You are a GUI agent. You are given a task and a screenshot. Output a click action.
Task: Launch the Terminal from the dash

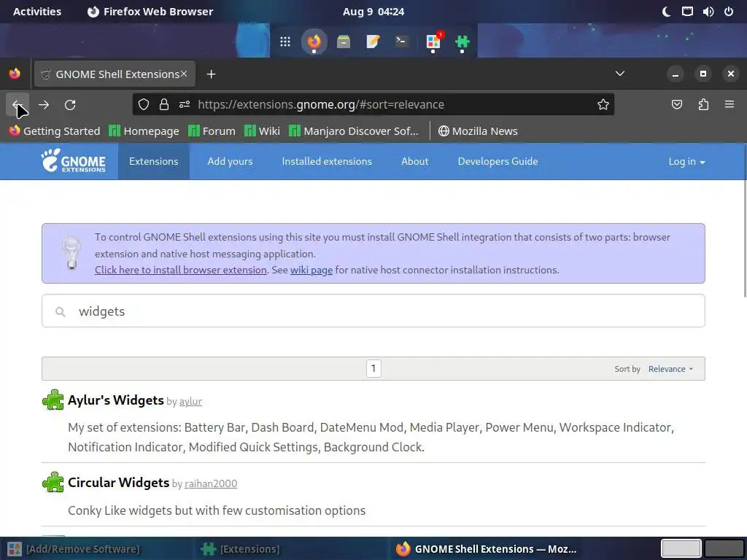pos(403,42)
